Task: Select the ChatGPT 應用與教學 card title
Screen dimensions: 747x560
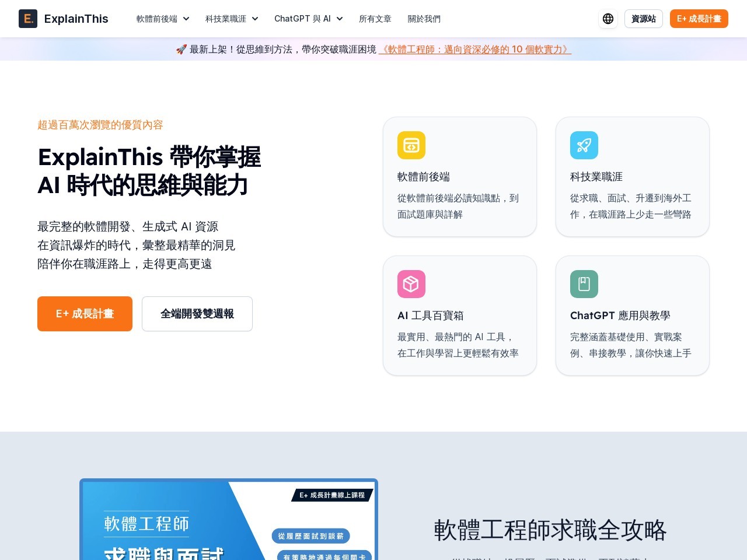Action: pos(620,316)
